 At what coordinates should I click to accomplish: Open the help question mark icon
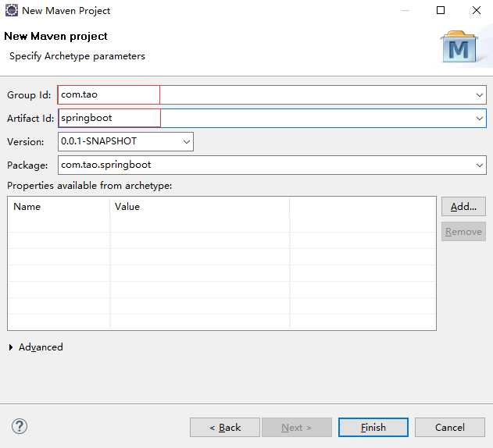click(x=20, y=426)
